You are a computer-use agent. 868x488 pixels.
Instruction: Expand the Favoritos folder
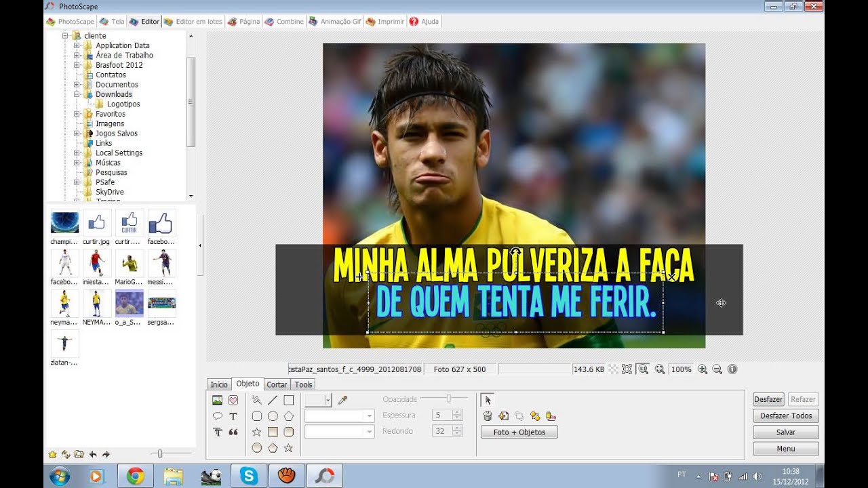(77, 114)
